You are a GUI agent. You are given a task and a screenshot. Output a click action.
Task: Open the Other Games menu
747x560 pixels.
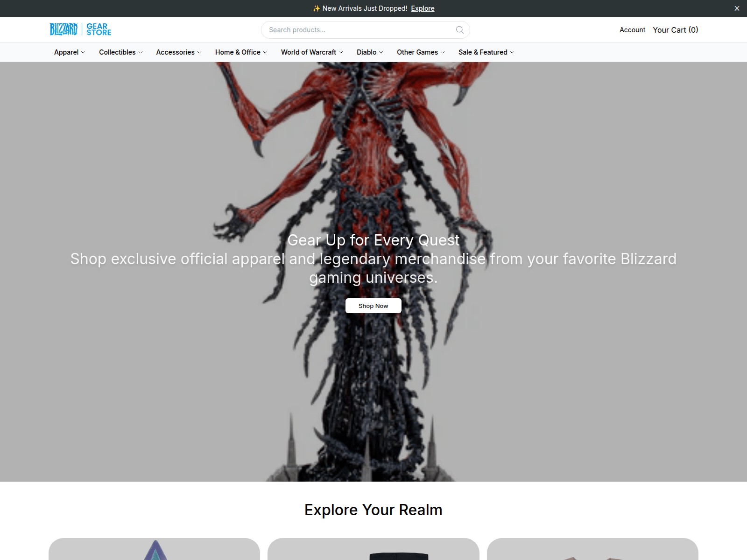pyautogui.click(x=421, y=52)
